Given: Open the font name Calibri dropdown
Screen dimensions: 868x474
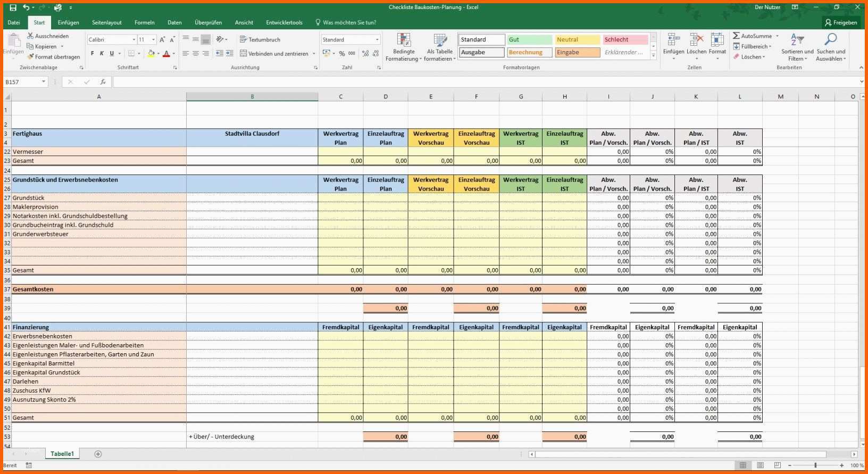Looking at the screenshot, I should (134, 39).
